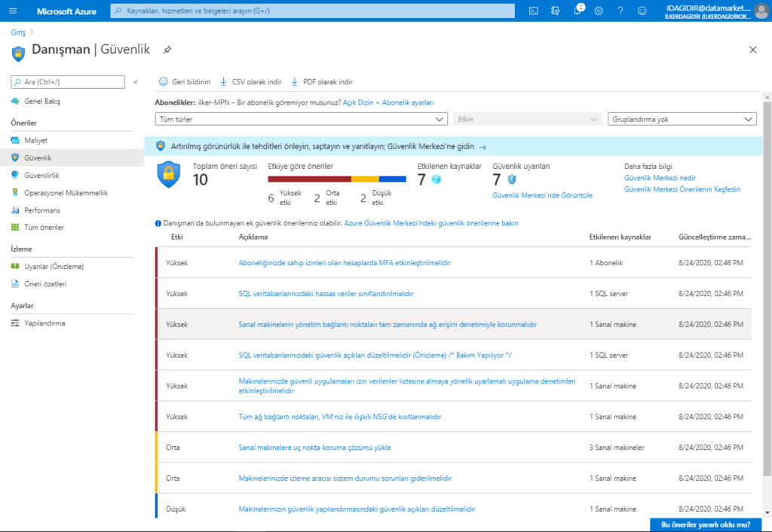Viewport: 772px width, 532px height.
Task: Open the MFA etkinleştirilmelidir recommendation
Action: coord(345,263)
